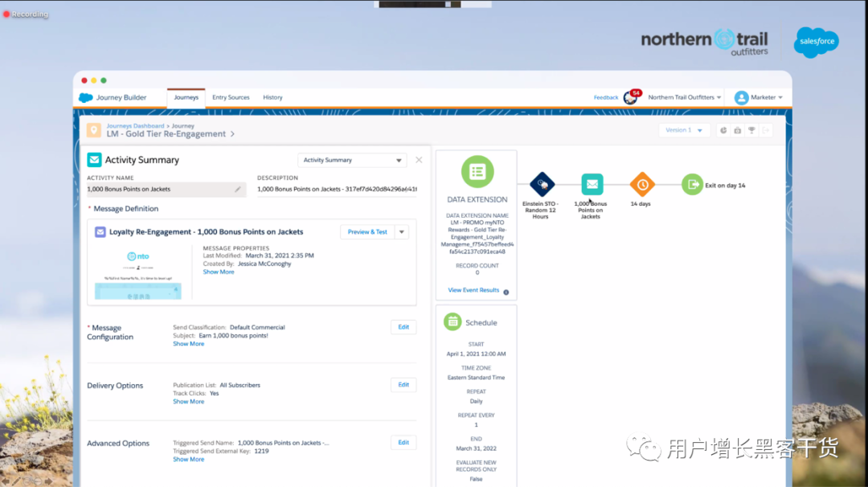868x487 pixels.
Task: Click the Salesforce cloud logo beside Journey Builder
Action: 86,97
